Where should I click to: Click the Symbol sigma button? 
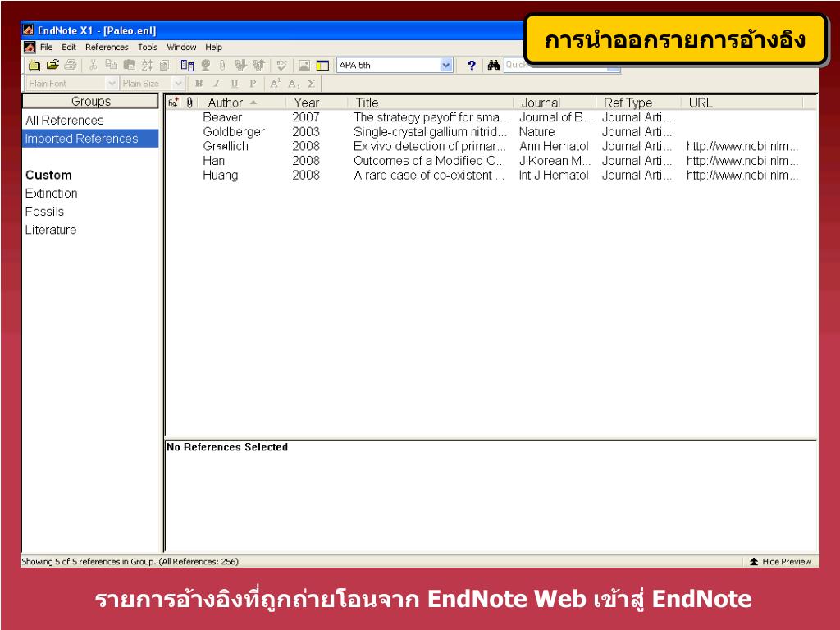[x=311, y=84]
